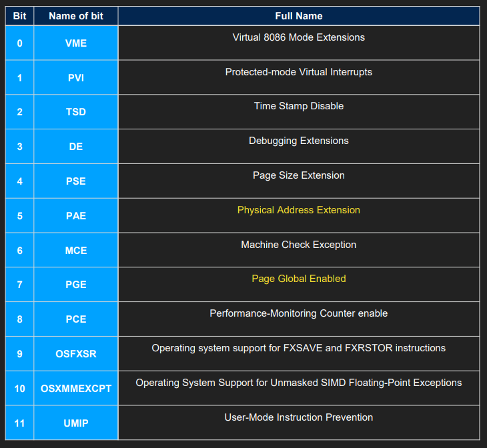Select the PCE bit name cell
The image size is (487, 448).
coord(76,319)
